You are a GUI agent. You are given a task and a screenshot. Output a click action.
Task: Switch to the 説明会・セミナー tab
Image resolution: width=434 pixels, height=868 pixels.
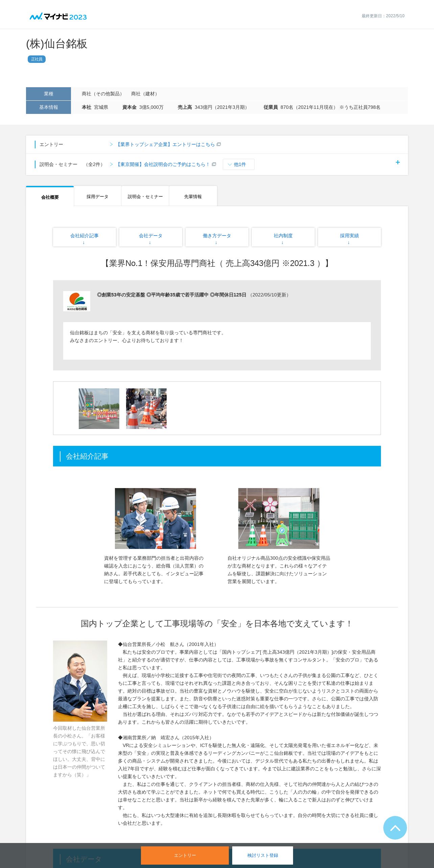point(145,196)
